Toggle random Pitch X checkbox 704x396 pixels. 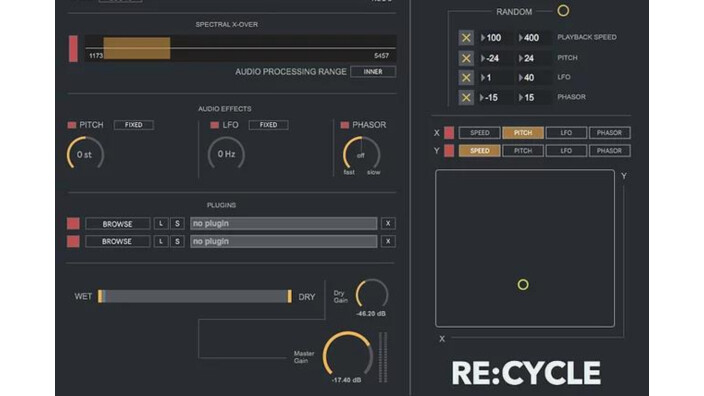tap(466, 58)
